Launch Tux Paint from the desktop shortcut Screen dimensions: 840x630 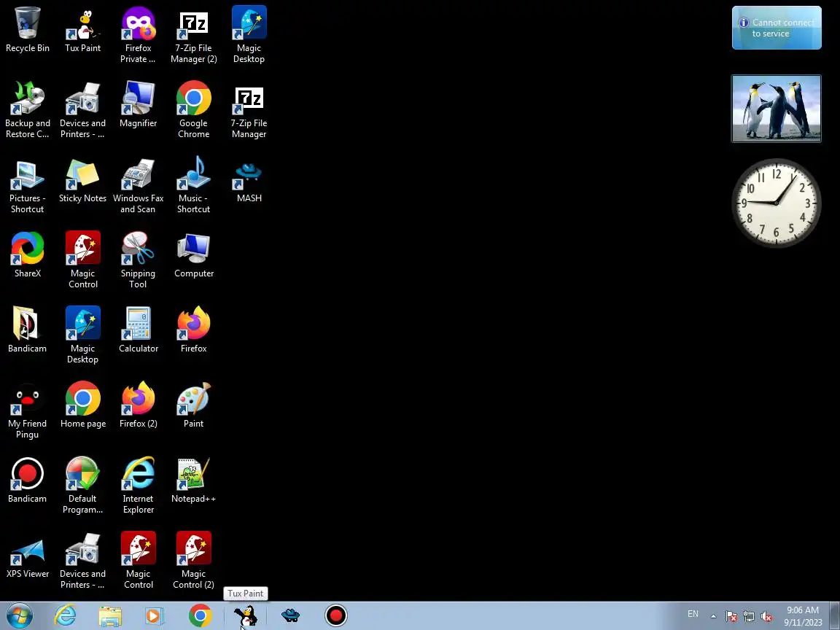pos(82,30)
